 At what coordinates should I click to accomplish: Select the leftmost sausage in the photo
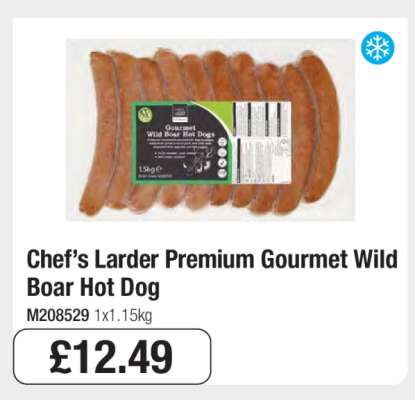pyautogui.click(x=99, y=132)
